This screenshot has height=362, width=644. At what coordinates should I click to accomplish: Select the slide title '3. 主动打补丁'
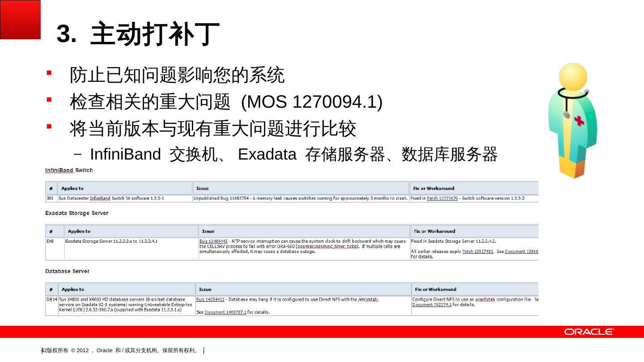138,34
